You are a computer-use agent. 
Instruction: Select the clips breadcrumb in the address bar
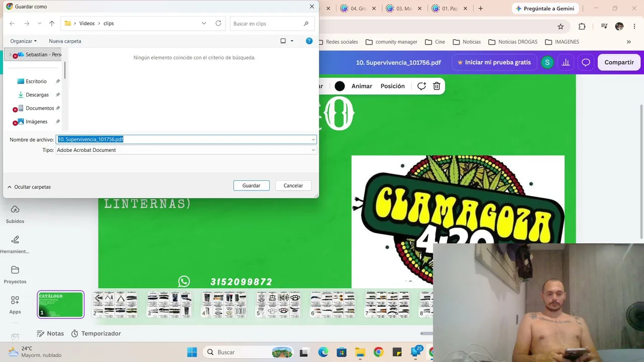pyautogui.click(x=109, y=24)
